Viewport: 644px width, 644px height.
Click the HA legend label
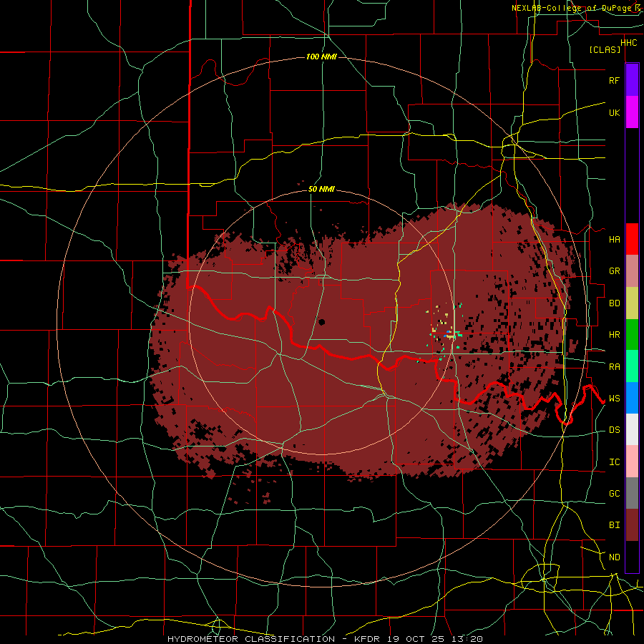click(x=614, y=239)
